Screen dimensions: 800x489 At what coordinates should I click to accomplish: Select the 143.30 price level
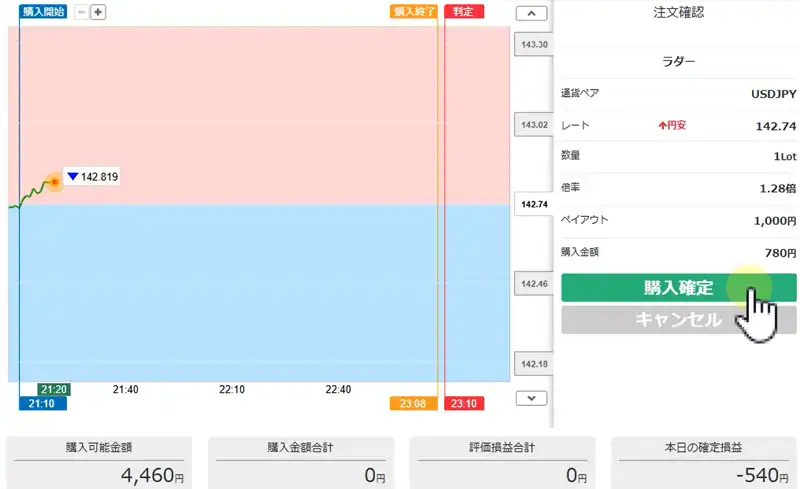coord(534,44)
